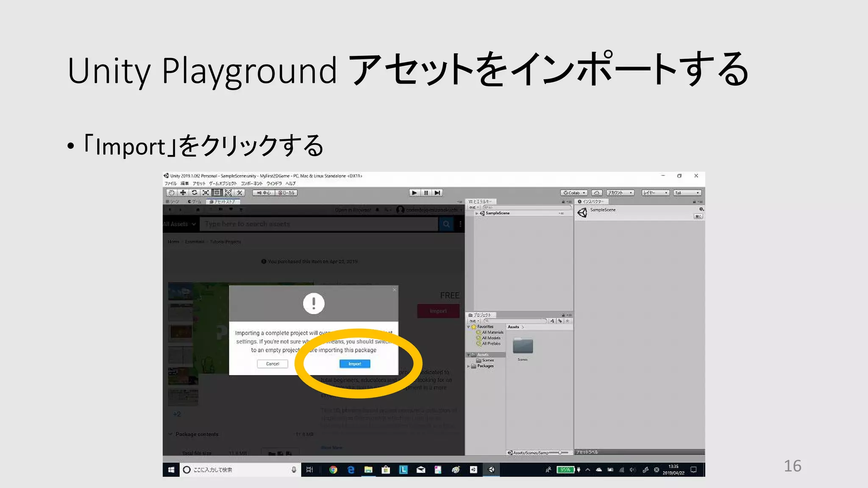The image size is (868, 488).
Task: Click search by type icon in Project
Action: coord(553,321)
